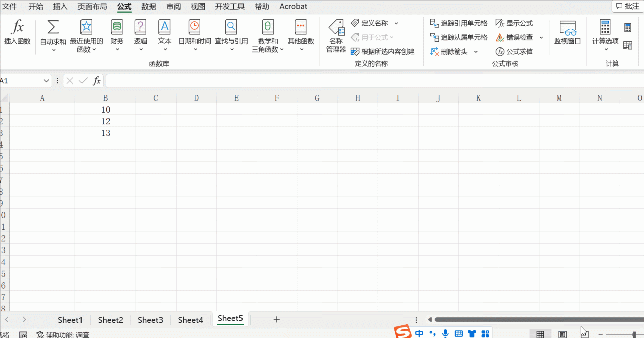Open the File (文件) tab
The image size is (644, 338).
(x=9, y=6)
